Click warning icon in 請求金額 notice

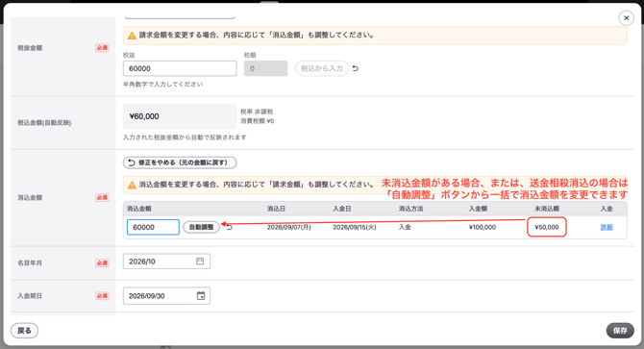pos(132,36)
